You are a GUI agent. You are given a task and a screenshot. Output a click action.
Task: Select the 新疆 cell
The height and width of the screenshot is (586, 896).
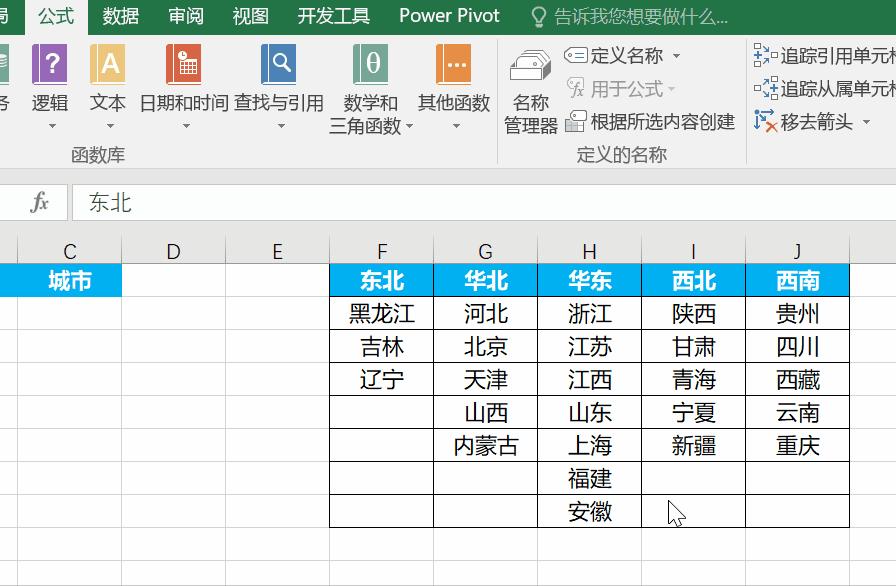[x=694, y=445]
